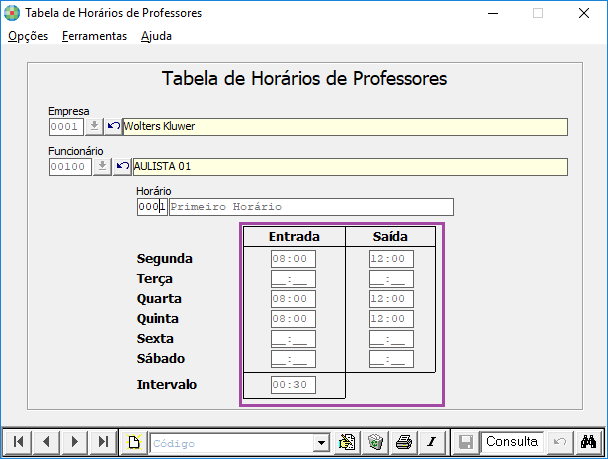This screenshot has height=459, width=608.
Task: Click Funcionário undo arrow button
Action: pyautogui.click(x=122, y=167)
